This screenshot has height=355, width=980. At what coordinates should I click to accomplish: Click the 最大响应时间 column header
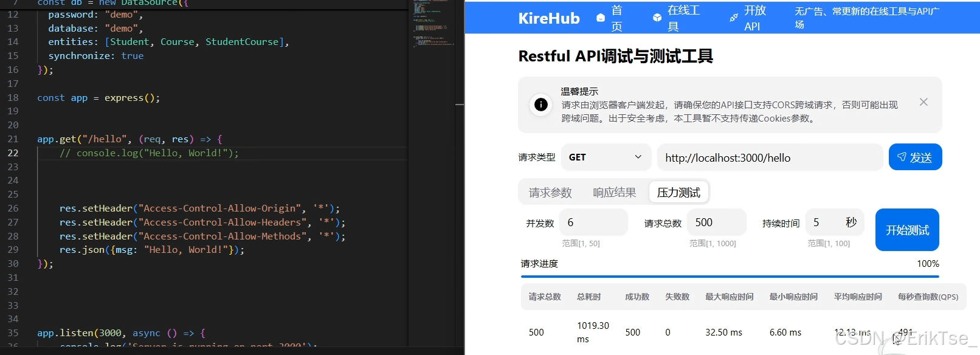coord(730,297)
